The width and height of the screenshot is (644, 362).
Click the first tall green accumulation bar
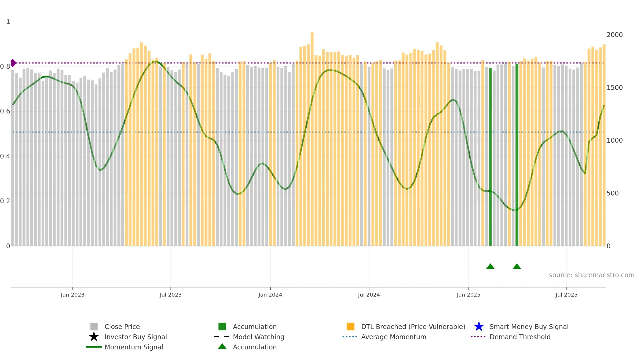point(490,157)
